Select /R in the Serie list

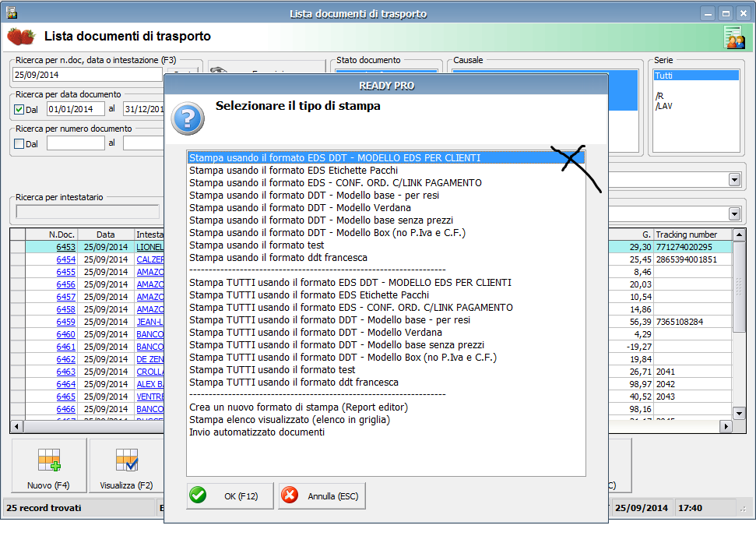(x=659, y=96)
